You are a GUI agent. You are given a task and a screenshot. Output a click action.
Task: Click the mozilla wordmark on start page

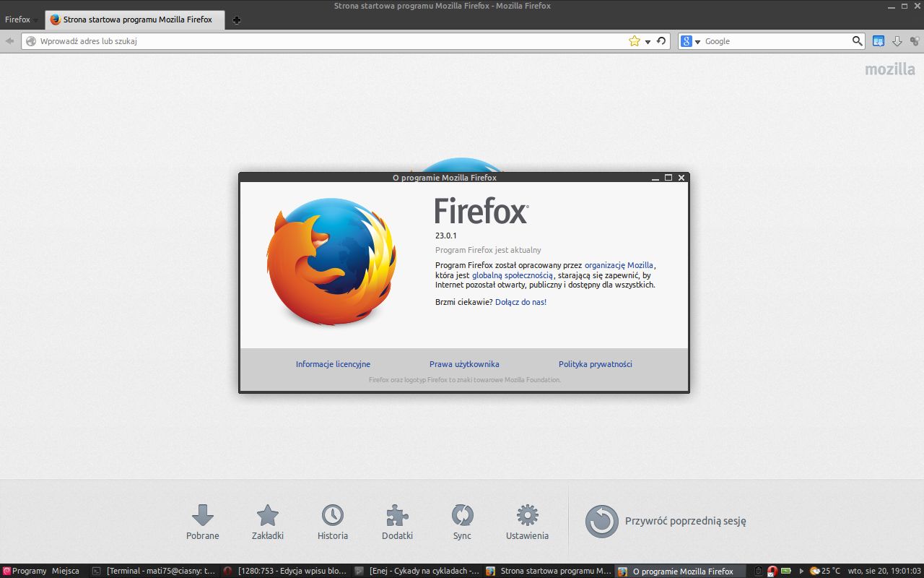(x=890, y=69)
